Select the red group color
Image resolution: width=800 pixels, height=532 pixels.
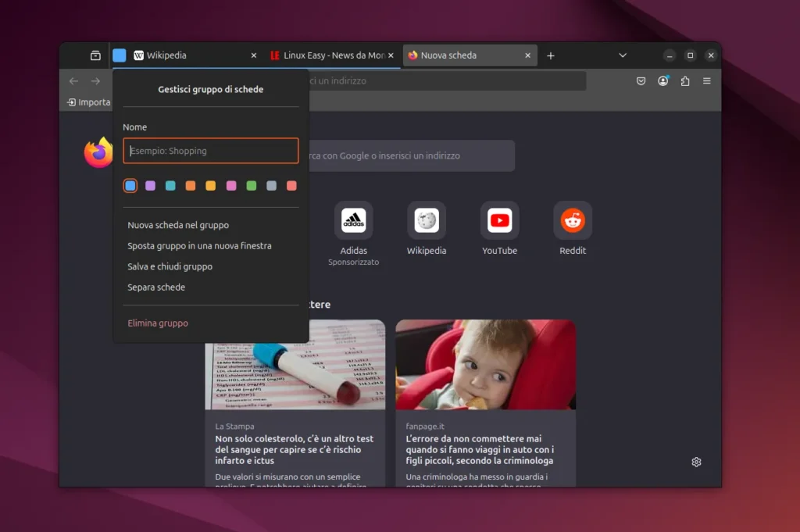pyautogui.click(x=291, y=186)
